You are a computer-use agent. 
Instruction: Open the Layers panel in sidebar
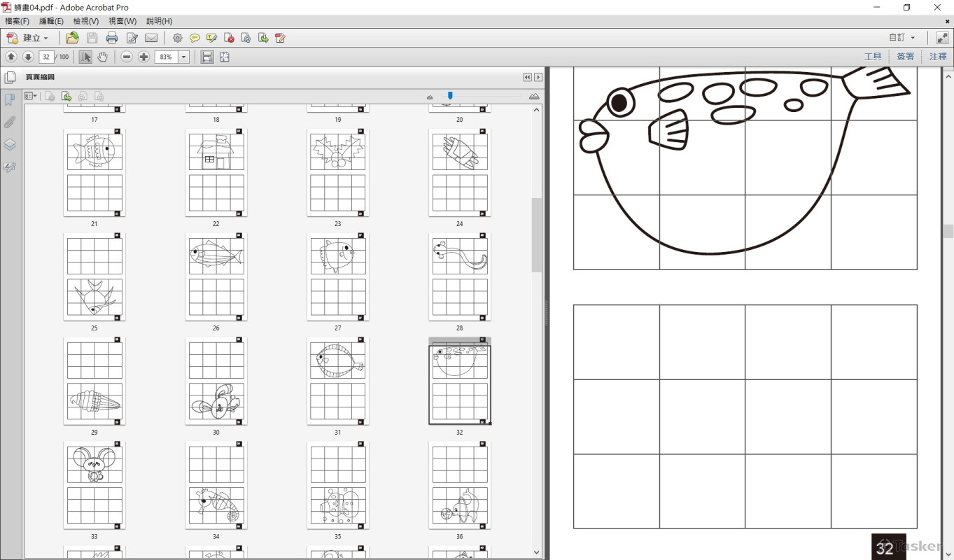click(x=10, y=145)
